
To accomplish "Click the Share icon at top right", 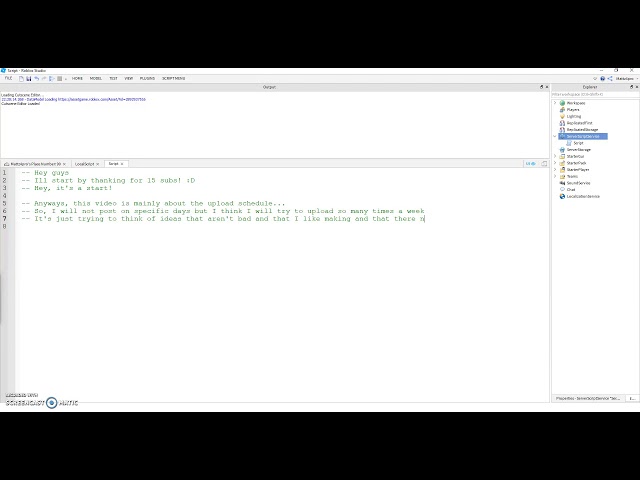I will pos(610,78).
